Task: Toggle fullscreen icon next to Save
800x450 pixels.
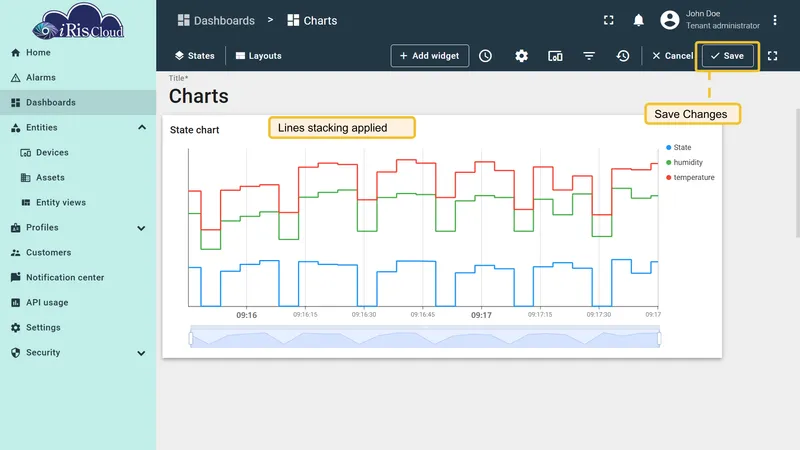Action: pyautogui.click(x=772, y=56)
